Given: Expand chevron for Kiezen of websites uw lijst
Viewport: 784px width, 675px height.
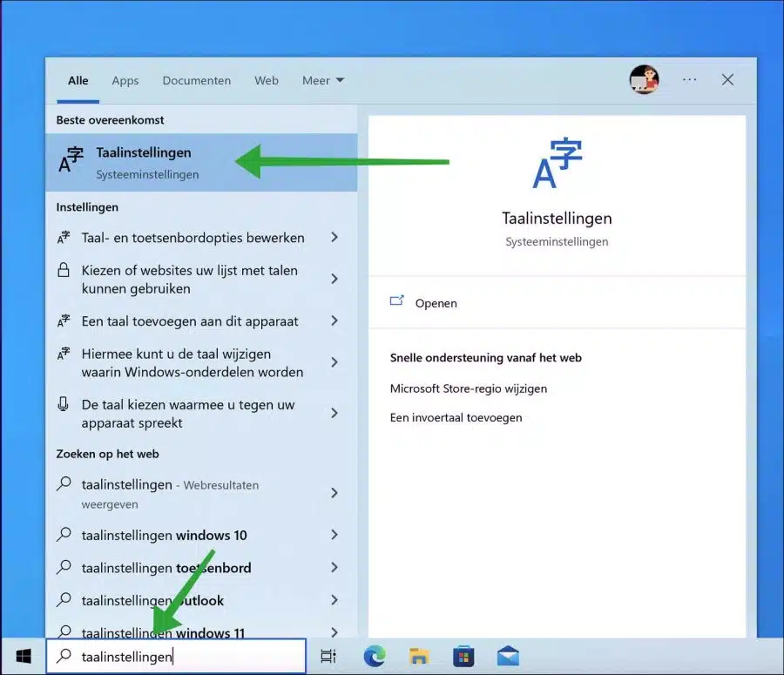Looking at the screenshot, I should [x=335, y=279].
